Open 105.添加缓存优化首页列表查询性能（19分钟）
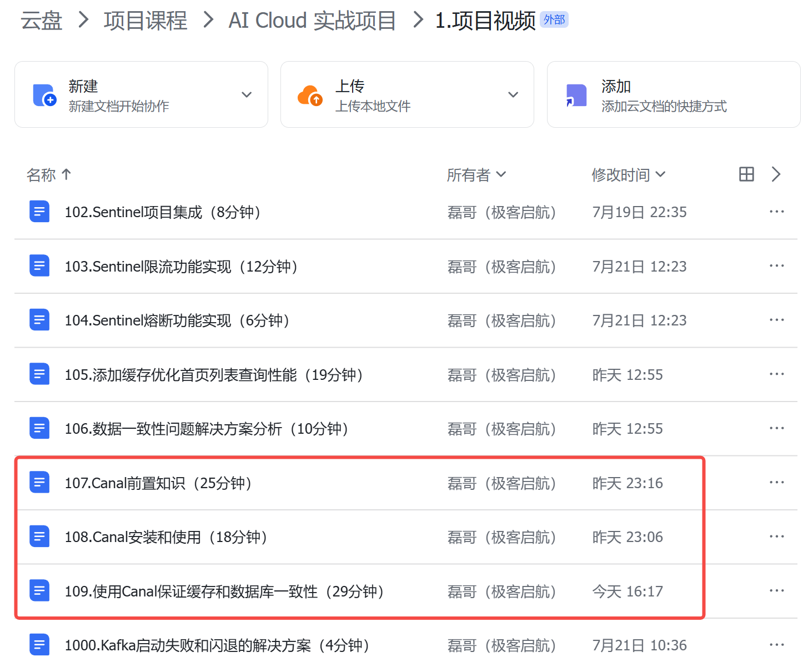 pos(214,375)
